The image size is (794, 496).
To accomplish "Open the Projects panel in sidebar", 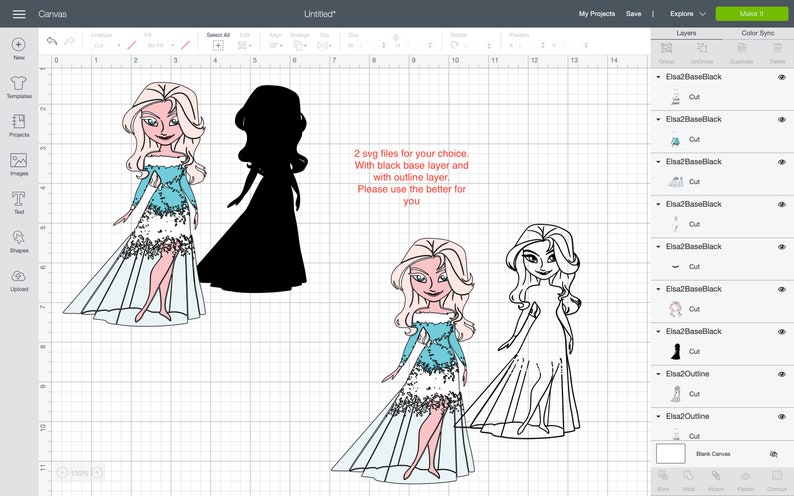I will pyautogui.click(x=19, y=126).
